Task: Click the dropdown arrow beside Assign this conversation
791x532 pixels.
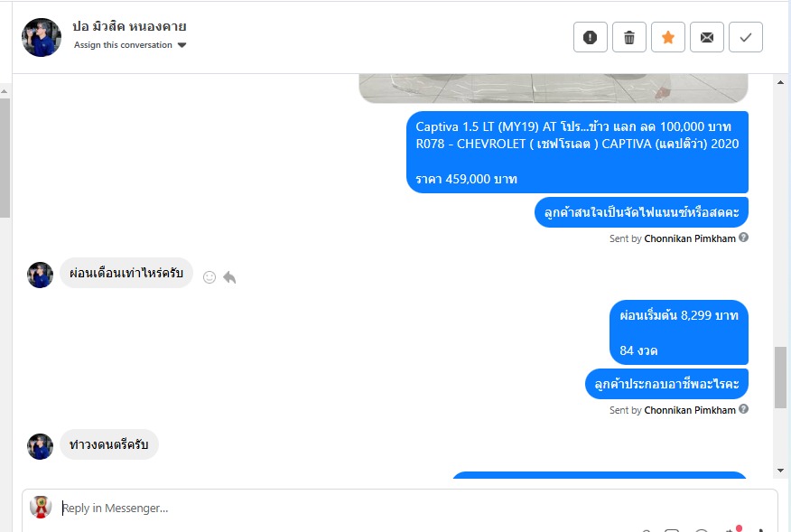Action: click(x=182, y=45)
